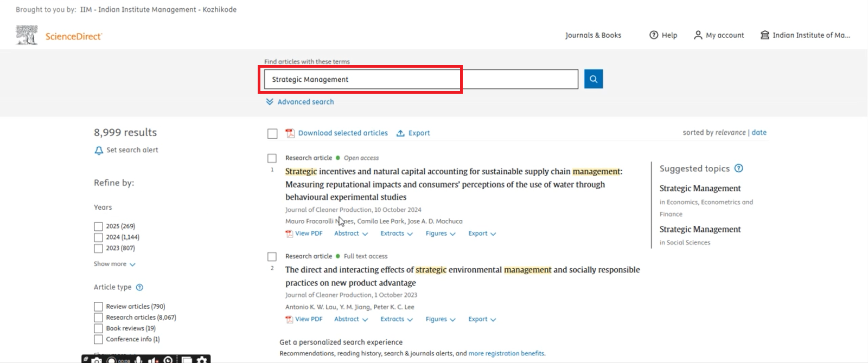868x363 pixels.
Task: Click the Indian Institute building icon
Action: pyautogui.click(x=764, y=35)
